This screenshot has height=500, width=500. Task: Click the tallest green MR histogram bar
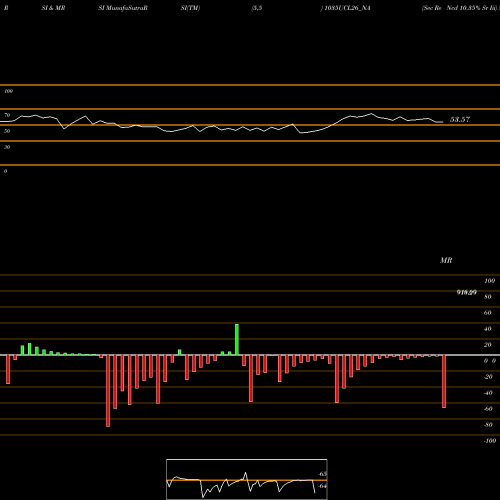pyautogui.click(x=237, y=339)
